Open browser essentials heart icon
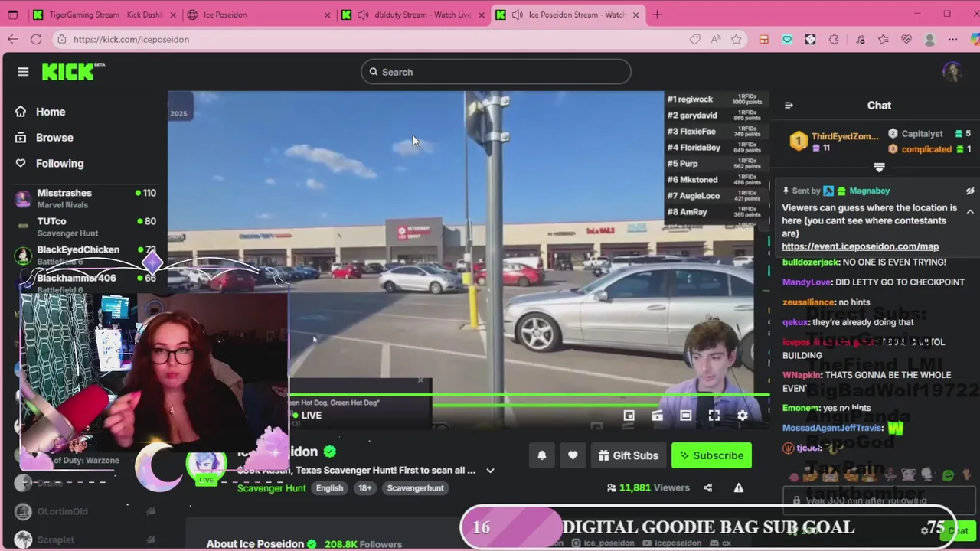The image size is (980, 551). tap(906, 39)
